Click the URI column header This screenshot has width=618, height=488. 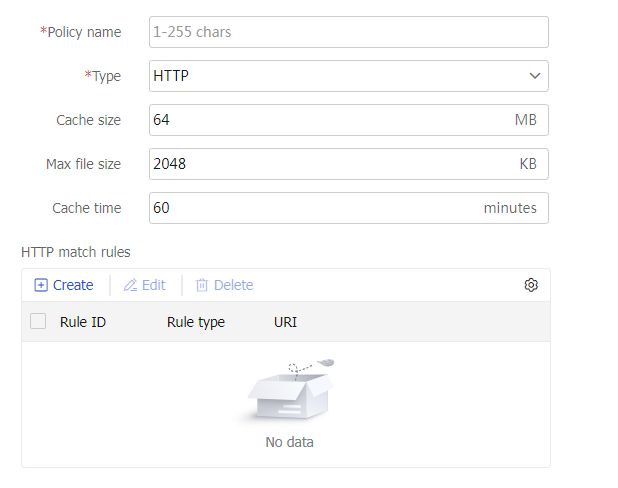(x=285, y=322)
